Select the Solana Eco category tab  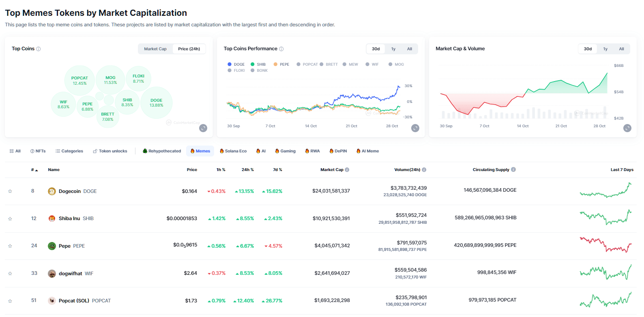pos(233,151)
